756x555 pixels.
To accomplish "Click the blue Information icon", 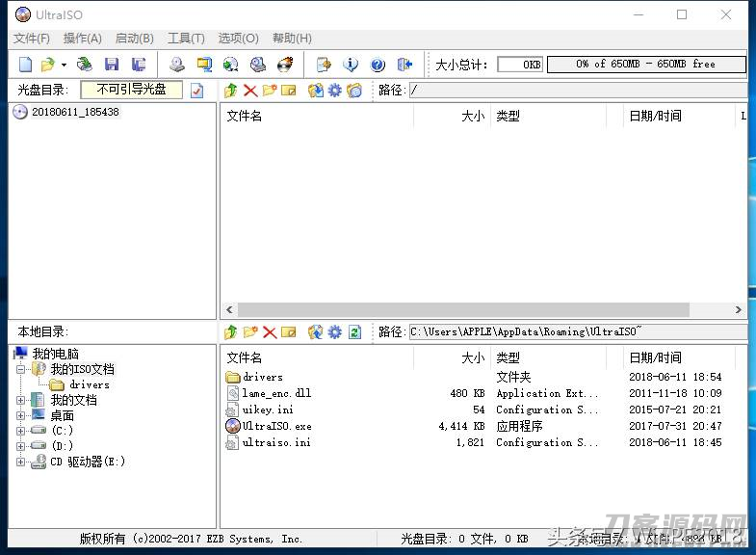I will pos(351,65).
